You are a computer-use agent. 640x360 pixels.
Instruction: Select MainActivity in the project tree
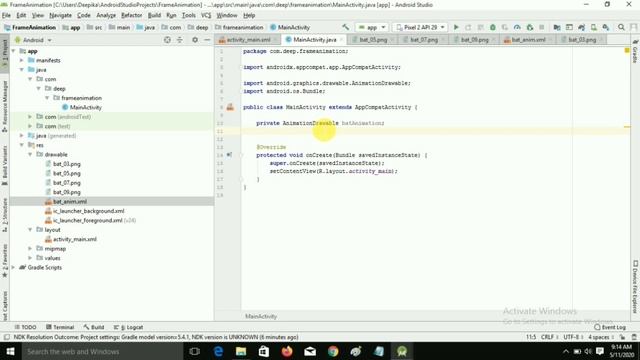(85, 107)
